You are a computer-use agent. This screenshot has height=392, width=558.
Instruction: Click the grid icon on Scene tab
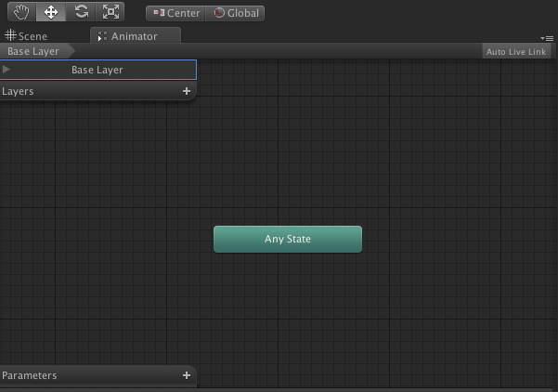[x=10, y=36]
